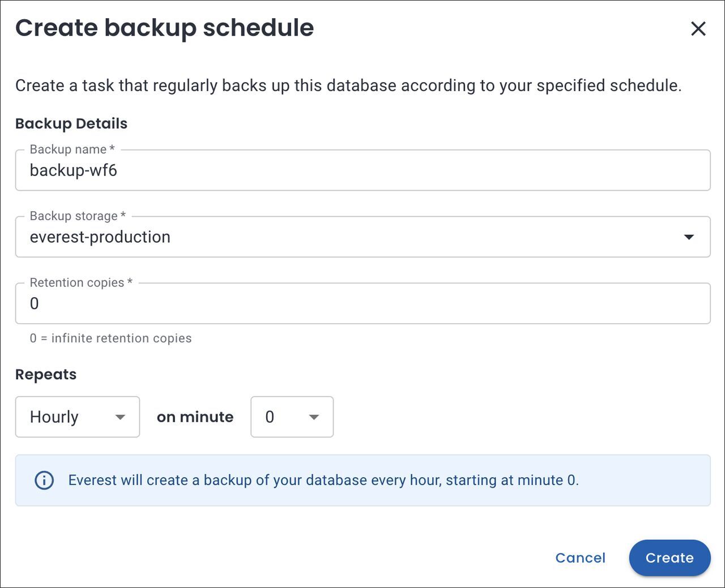
Task: Click the infinite retention copies helper text
Action: pyautogui.click(x=110, y=338)
